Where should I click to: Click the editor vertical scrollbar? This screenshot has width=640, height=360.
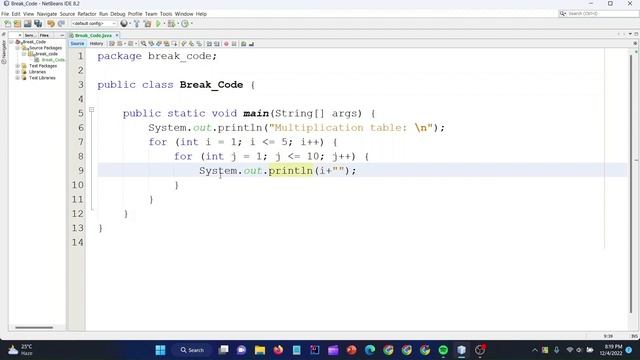pos(631,184)
